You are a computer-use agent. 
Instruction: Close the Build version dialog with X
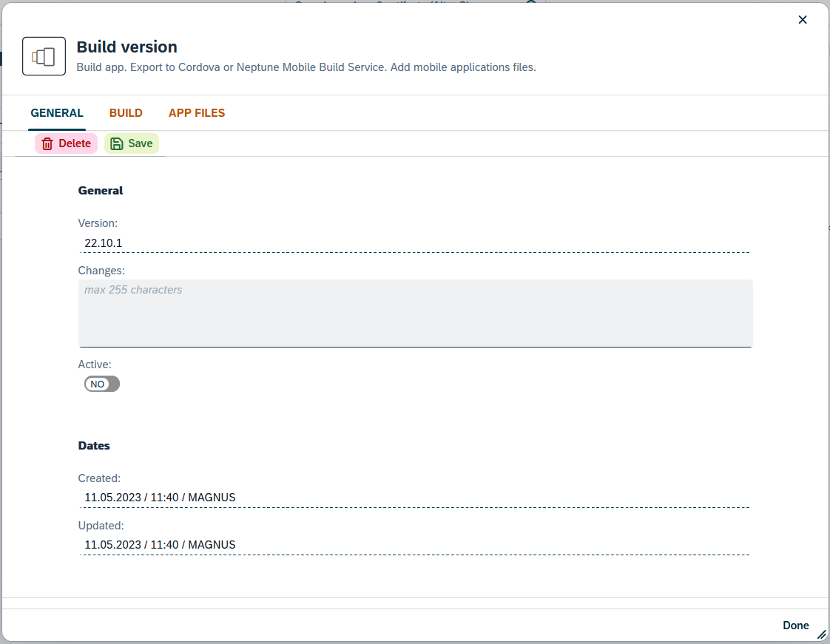pos(803,19)
